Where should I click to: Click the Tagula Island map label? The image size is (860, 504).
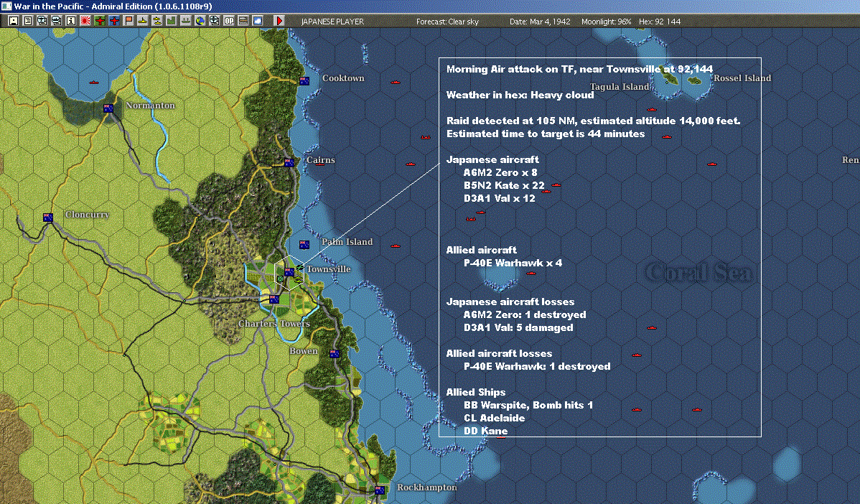pos(620,87)
